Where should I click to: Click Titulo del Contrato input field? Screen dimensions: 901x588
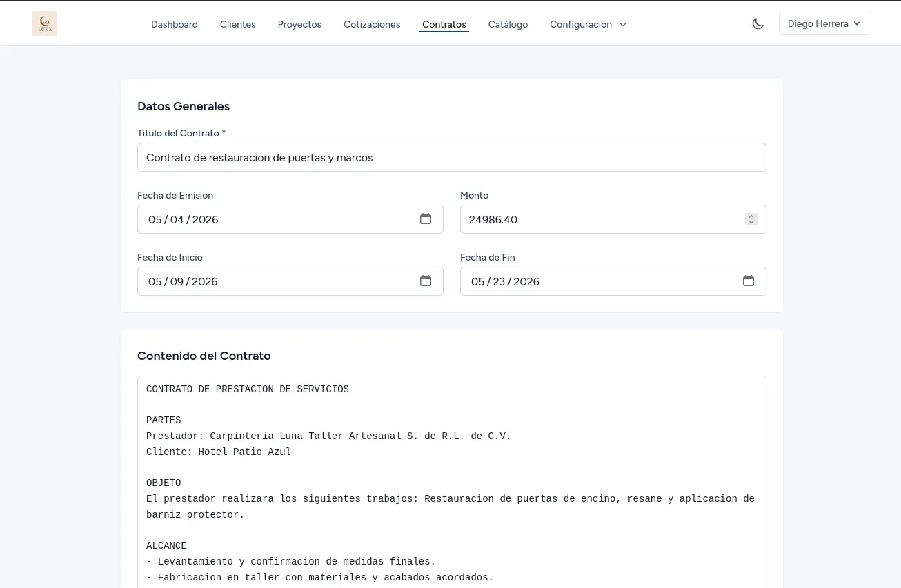[x=452, y=157]
